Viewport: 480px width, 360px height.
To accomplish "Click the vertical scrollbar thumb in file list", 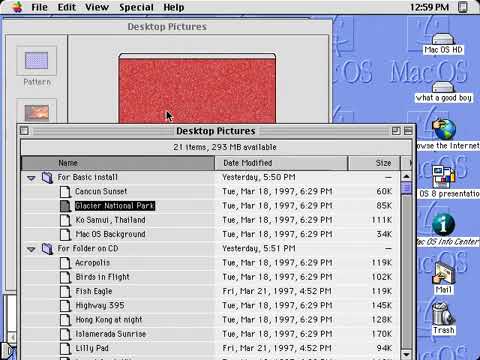I will [406, 188].
